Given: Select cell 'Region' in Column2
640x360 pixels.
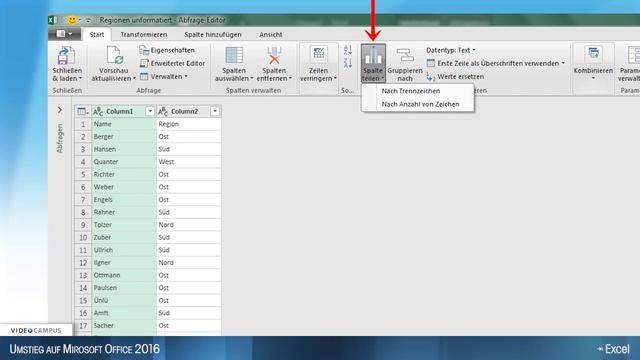Looking at the screenshot, I should pyautogui.click(x=189, y=124).
